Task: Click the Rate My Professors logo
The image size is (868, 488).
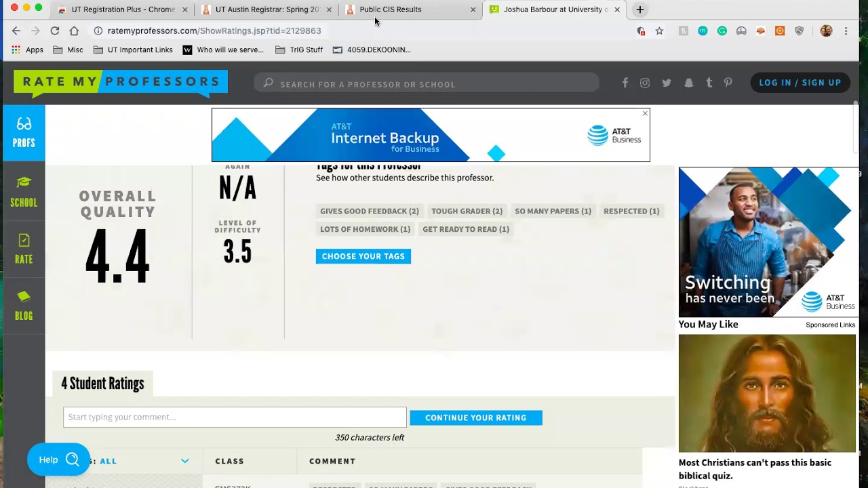Action: [121, 83]
